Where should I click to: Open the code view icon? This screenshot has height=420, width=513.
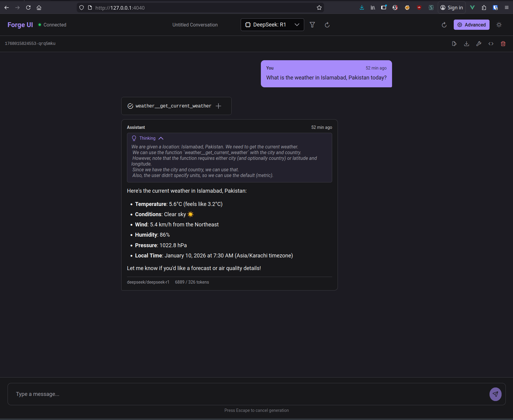tap(491, 43)
